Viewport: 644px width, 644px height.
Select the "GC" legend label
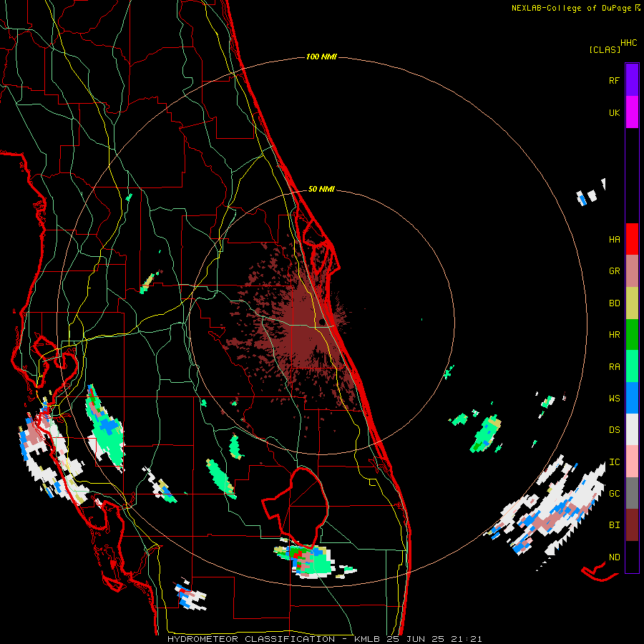[614, 494]
